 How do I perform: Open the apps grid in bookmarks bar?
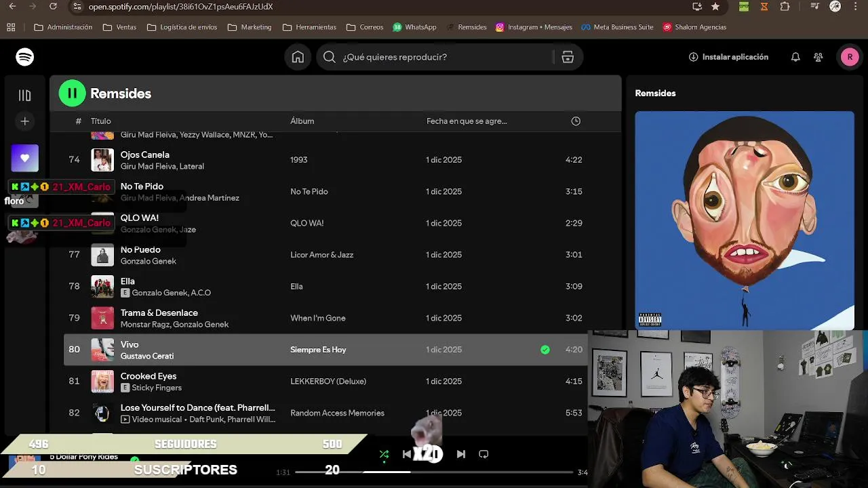tap(11, 27)
